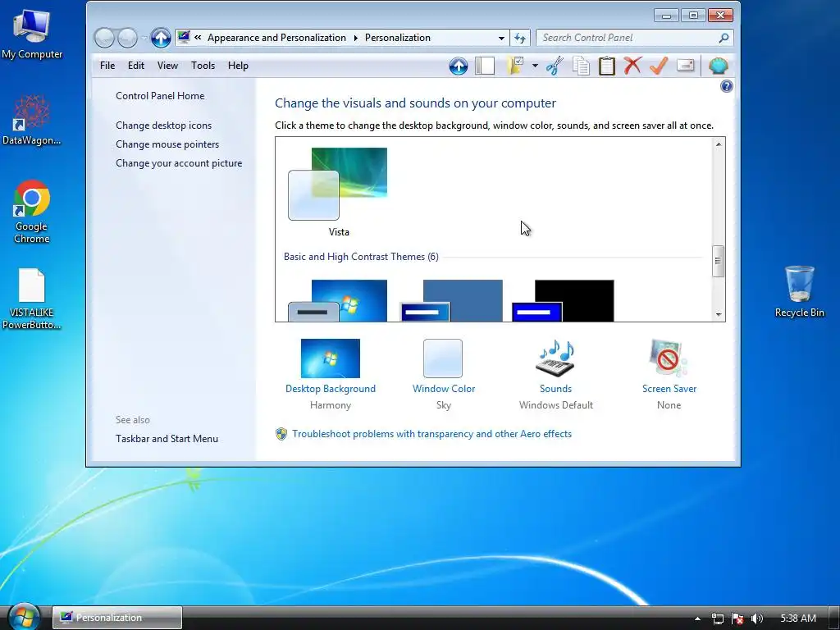The height and width of the screenshot is (630, 840).
Task: Click the theme list scrollbar thumb
Action: point(719,261)
